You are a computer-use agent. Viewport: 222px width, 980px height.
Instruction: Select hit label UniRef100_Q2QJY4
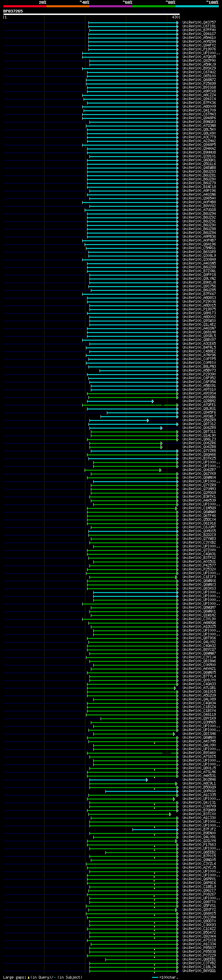tap(199, 841)
